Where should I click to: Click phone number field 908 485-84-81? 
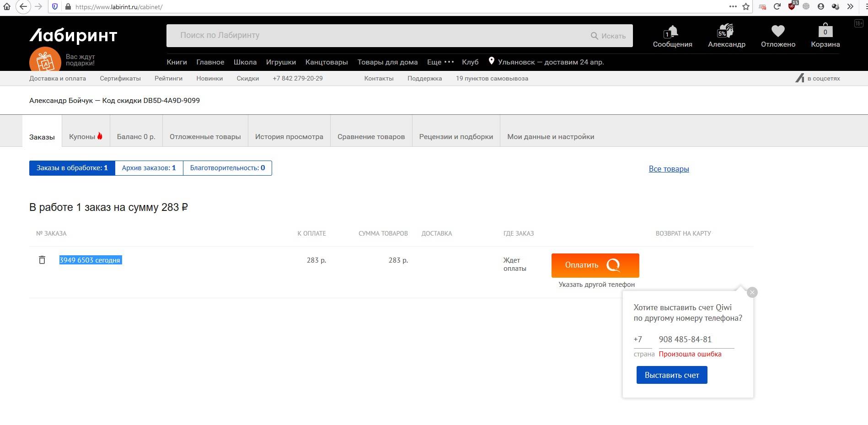(696, 339)
